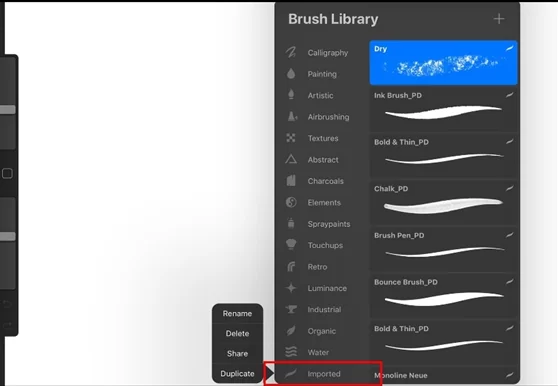Select the Spraypaints can icon
Image resolution: width=558 pixels, height=386 pixels.
[x=291, y=223]
